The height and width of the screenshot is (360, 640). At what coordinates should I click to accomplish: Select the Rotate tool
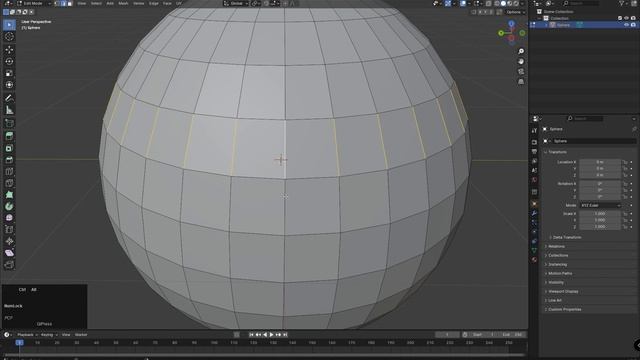(9, 62)
